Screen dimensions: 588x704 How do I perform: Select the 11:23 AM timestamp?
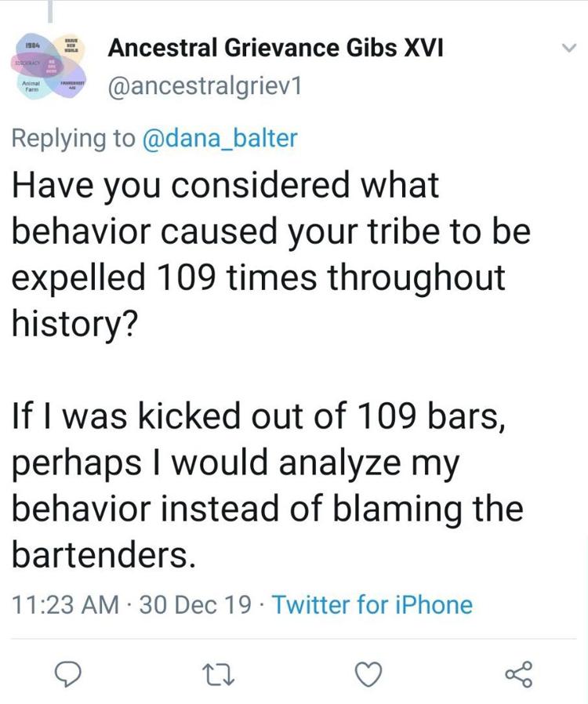66,604
